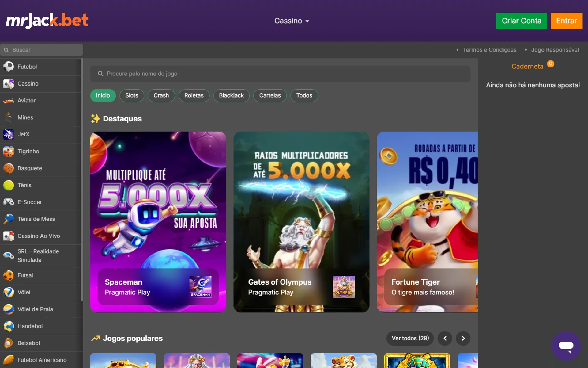Click the Tênis tennis ball icon
The width and height of the screenshot is (588, 368).
click(x=9, y=185)
